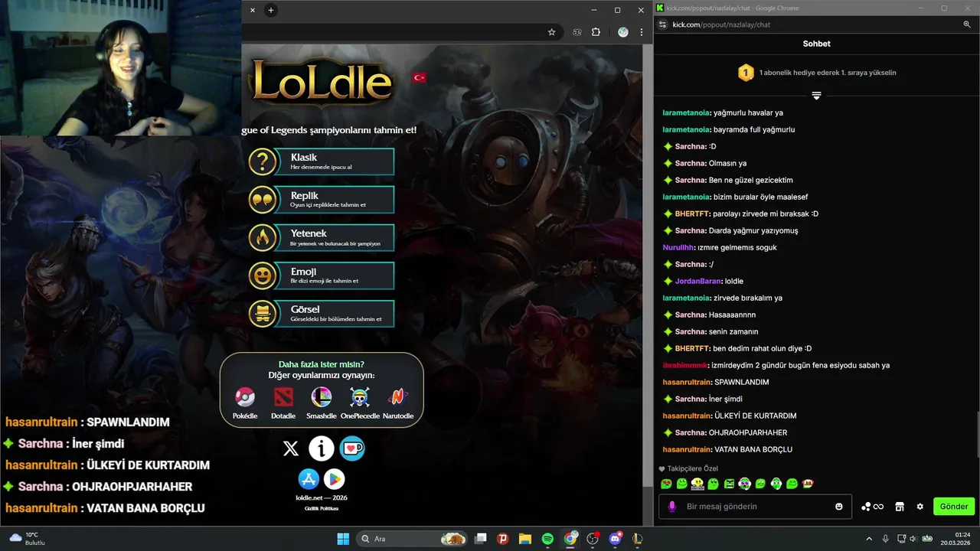The height and width of the screenshot is (551, 980).
Task: Open a new Chrome tab with plus
Action: (x=270, y=10)
